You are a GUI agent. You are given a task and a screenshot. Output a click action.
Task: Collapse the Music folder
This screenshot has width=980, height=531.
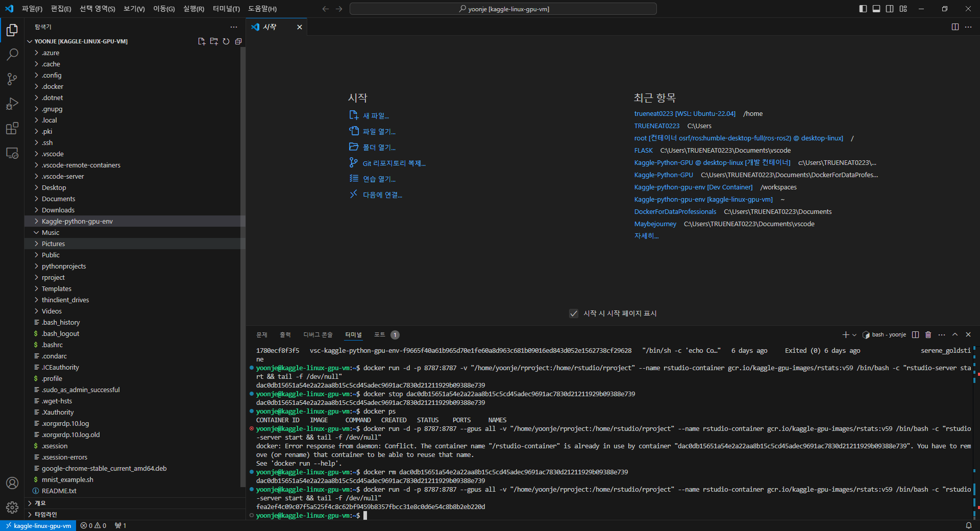pos(135,232)
